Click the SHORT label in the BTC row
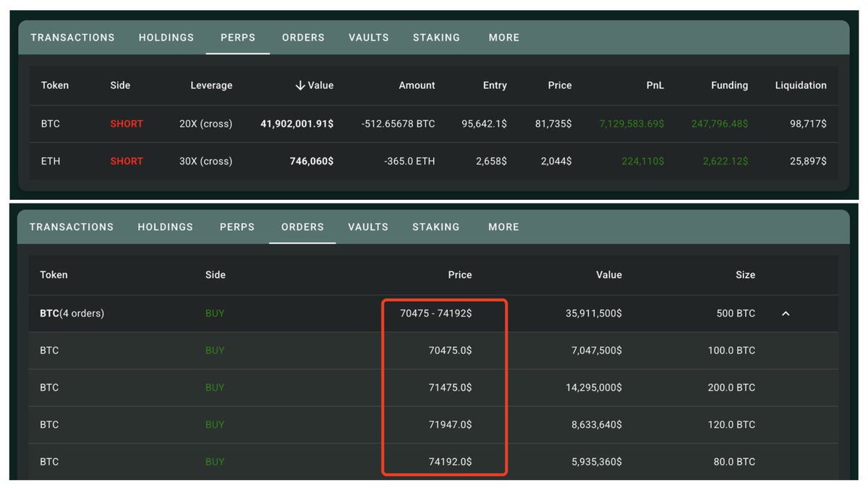The width and height of the screenshot is (868, 488). click(x=127, y=124)
